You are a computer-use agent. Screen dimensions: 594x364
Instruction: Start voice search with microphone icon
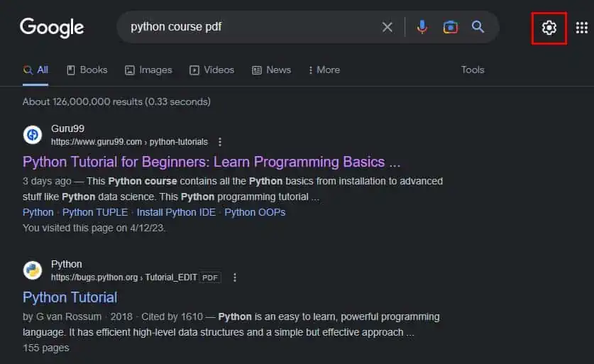(x=422, y=27)
